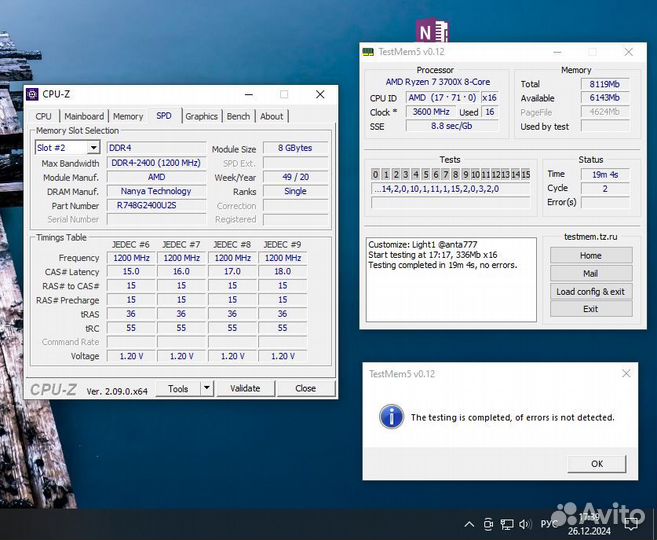Close the CPU-Z window

(x=320, y=94)
